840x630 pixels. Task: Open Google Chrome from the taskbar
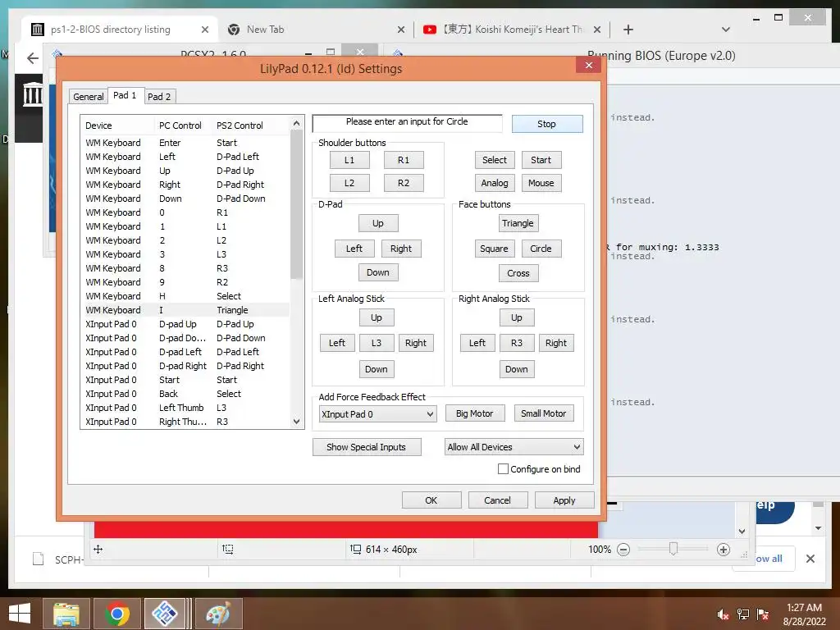116,614
